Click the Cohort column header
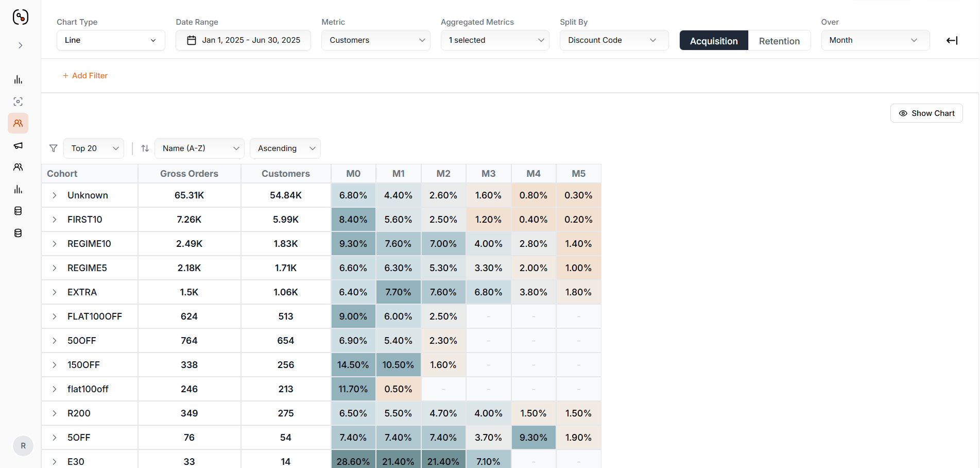 tap(90, 174)
